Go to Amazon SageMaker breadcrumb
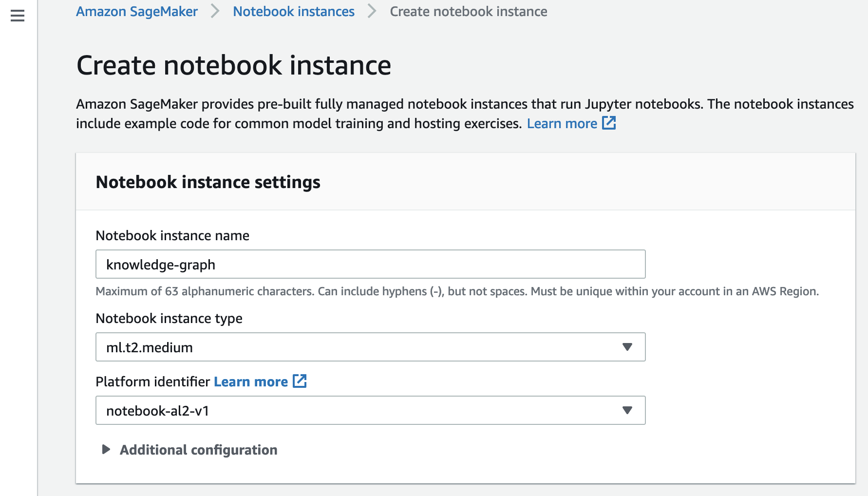The height and width of the screenshot is (496, 868). pos(137,11)
